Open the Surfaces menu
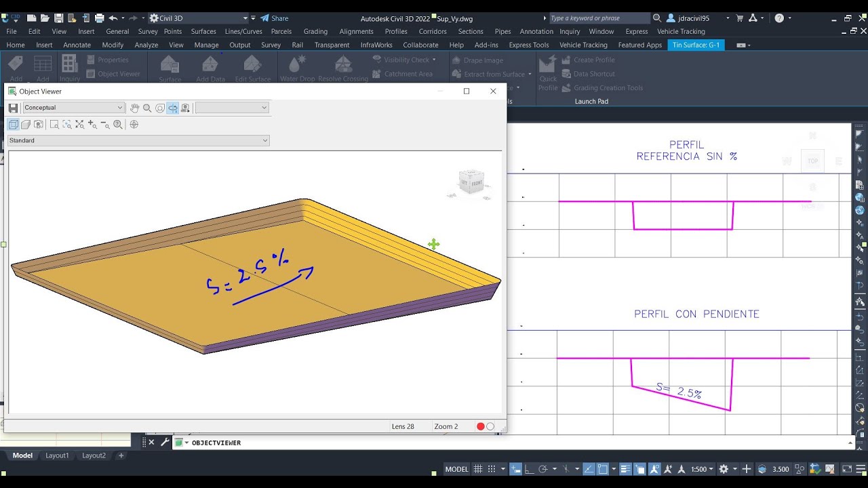The width and height of the screenshot is (868, 488). click(x=203, y=31)
